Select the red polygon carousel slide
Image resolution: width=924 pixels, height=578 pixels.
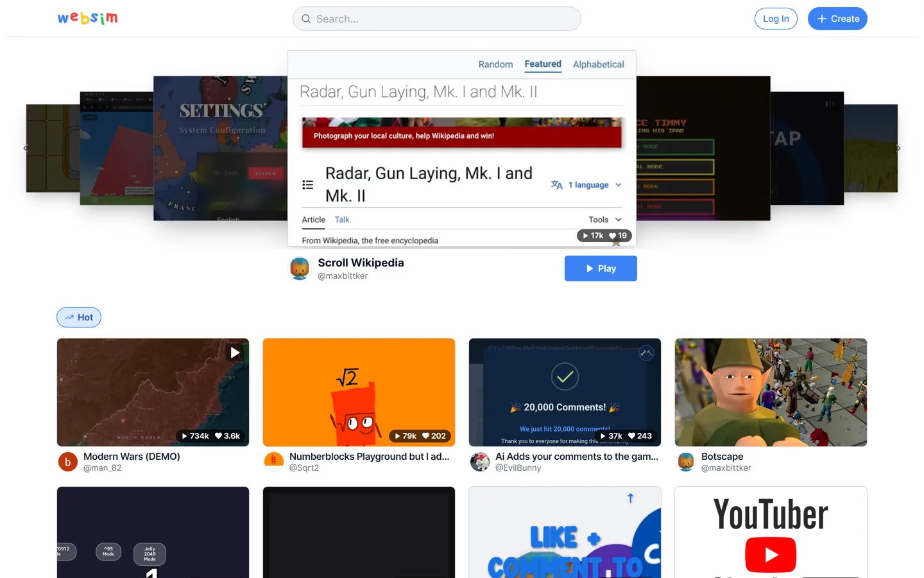(116, 148)
